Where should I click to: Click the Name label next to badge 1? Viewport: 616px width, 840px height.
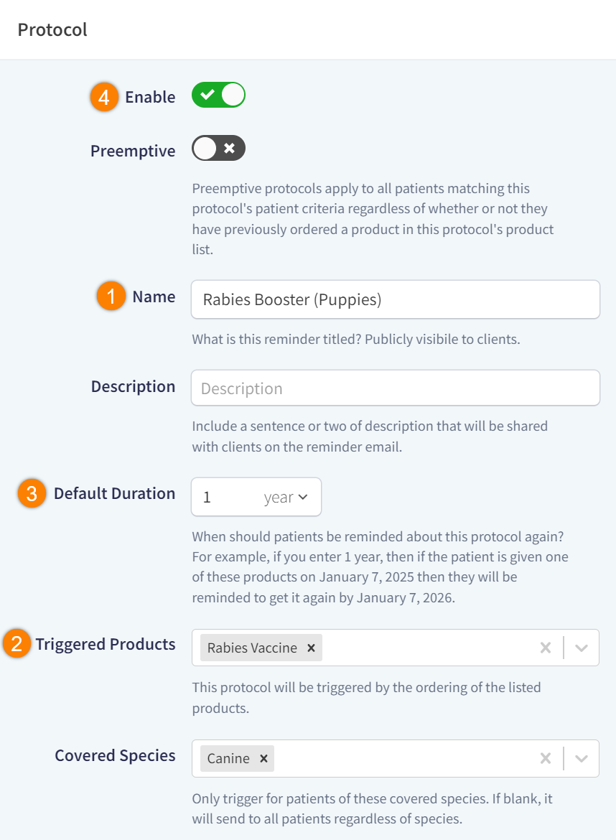(153, 296)
